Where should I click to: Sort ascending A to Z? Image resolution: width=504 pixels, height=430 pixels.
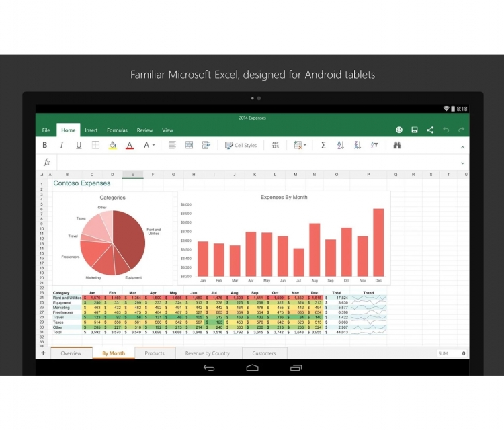[x=340, y=145]
